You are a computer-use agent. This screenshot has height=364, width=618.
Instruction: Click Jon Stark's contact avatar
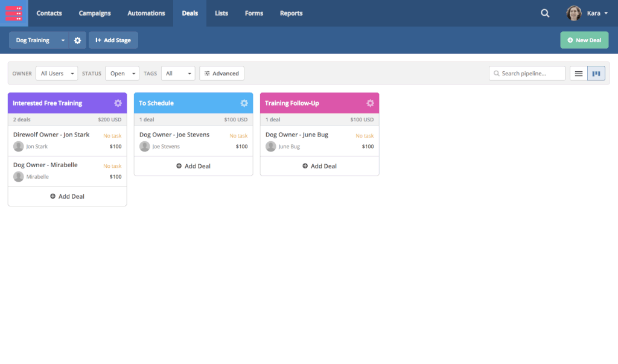[x=19, y=147]
